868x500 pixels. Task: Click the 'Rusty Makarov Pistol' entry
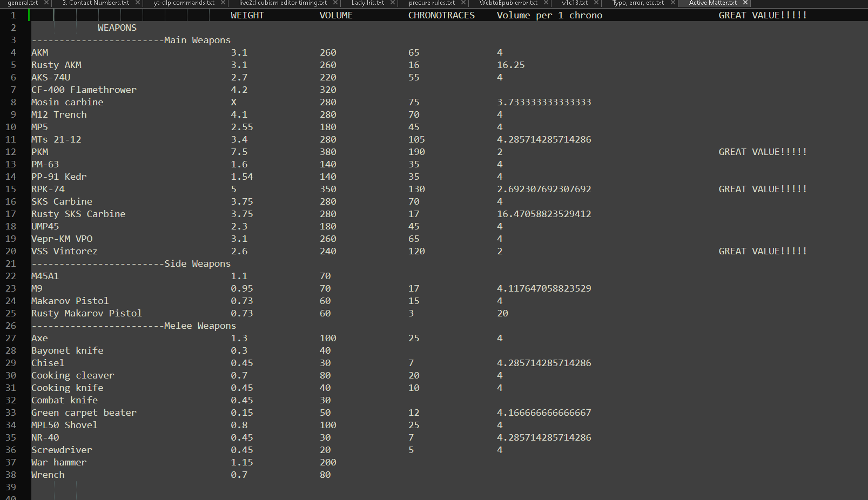click(x=86, y=313)
